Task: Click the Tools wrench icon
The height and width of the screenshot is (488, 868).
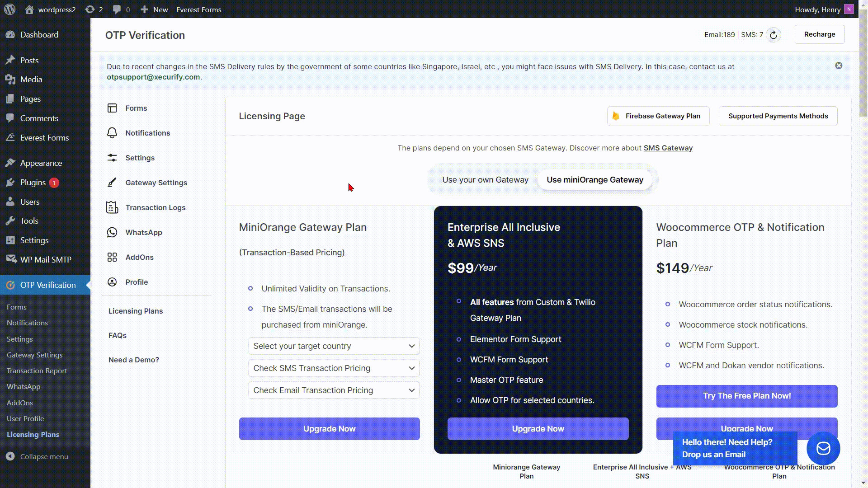Action: [x=10, y=221]
